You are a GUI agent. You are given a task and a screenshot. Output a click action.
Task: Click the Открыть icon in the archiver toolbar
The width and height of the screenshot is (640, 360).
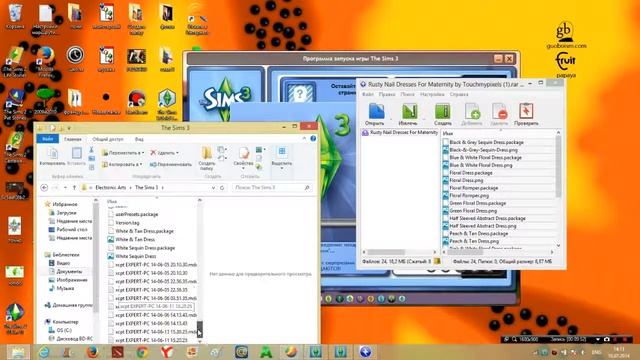point(376,111)
